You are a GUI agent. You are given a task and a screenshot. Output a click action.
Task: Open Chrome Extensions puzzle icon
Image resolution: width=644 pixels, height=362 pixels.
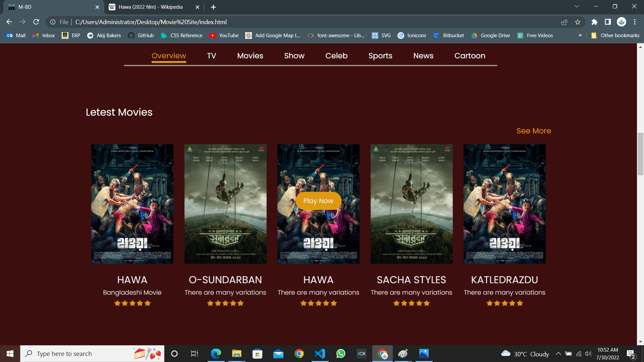[x=594, y=22]
